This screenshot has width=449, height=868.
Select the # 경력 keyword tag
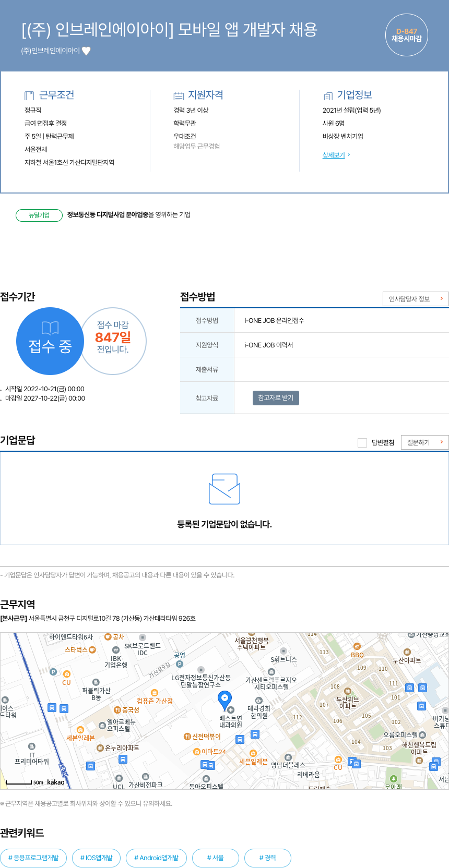click(x=268, y=858)
